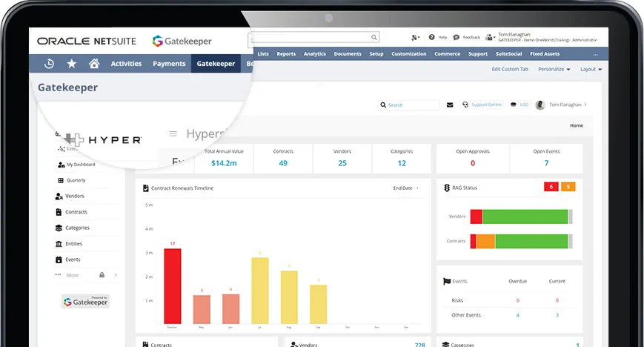Image resolution: width=644 pixels, height=347 pixels.
Task: Click the Events flag icon
Action: (447, 281)
